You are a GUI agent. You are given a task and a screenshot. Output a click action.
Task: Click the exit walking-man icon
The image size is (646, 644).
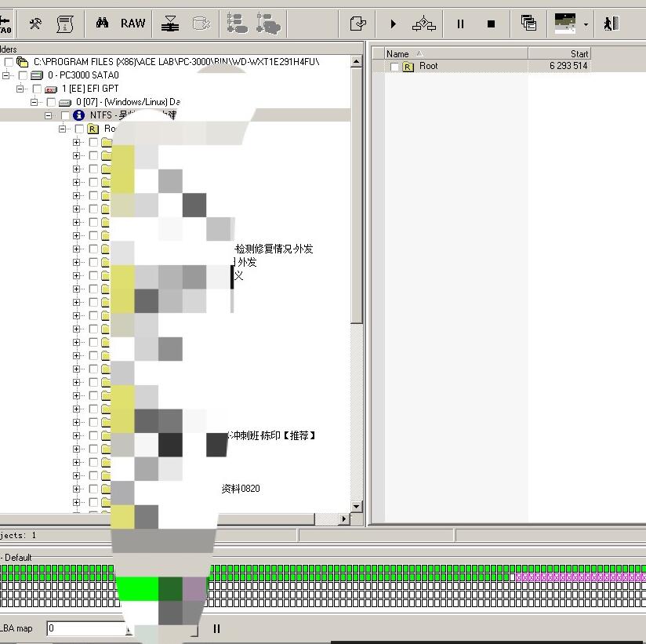point(612,24)
